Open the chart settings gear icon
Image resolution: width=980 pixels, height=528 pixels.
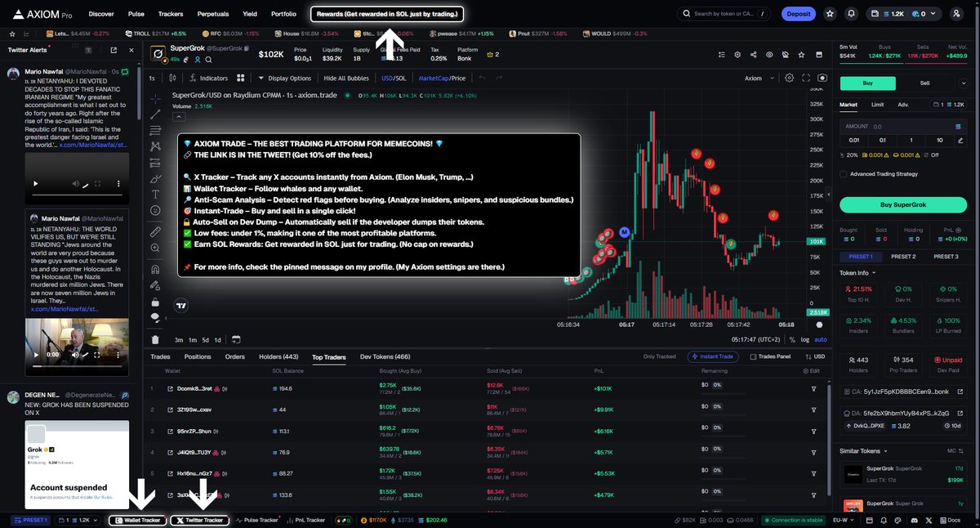[x=789, y=78]
